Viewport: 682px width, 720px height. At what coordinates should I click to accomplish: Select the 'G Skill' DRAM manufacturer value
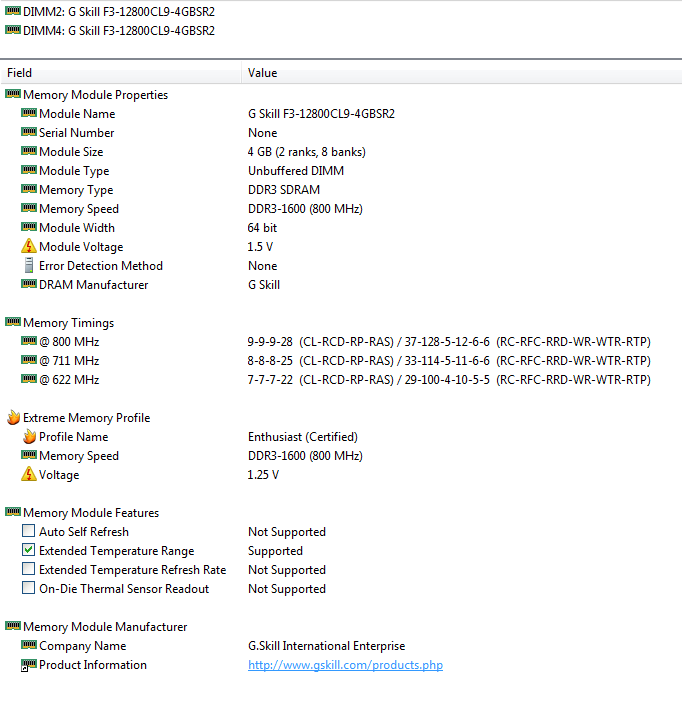(x=264, y=285)
